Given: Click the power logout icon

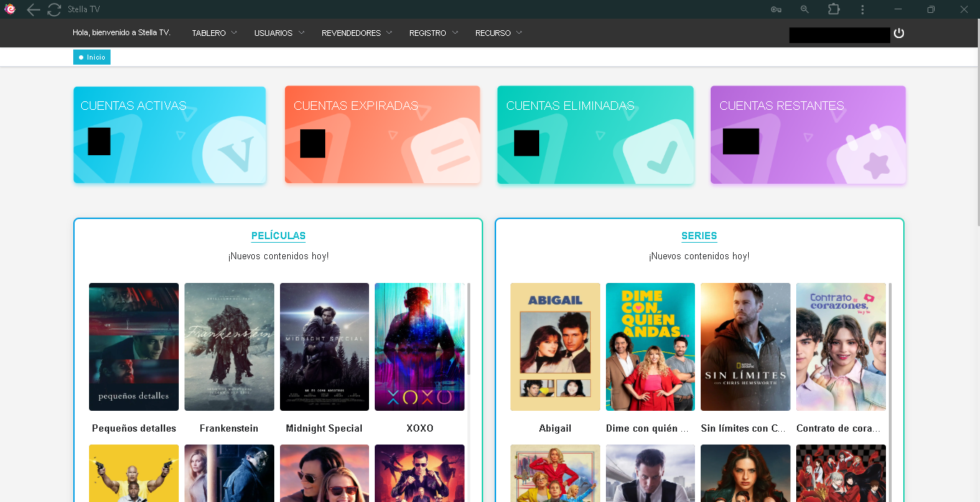Looking at the screenshot, I should coord(899,33).
